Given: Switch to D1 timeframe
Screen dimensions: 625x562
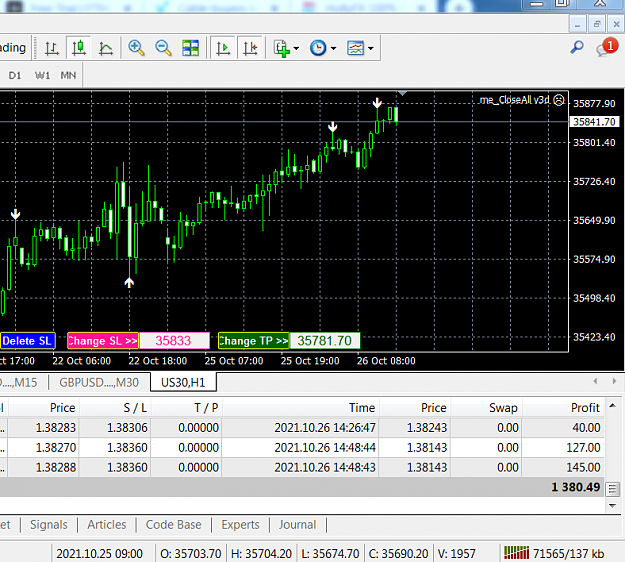Looking at the screenshot, I should tap(15, 75).
